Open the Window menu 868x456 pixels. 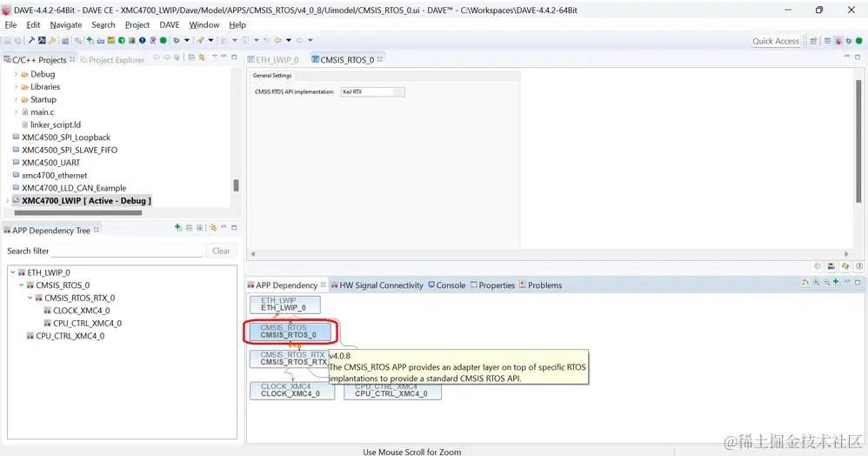coord(204,25)
